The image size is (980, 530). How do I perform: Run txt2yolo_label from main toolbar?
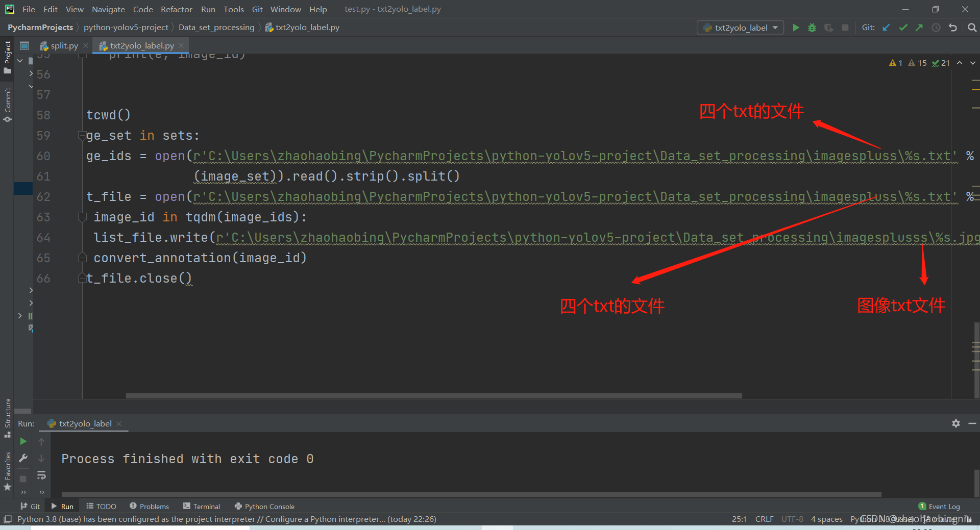[795, 28]
